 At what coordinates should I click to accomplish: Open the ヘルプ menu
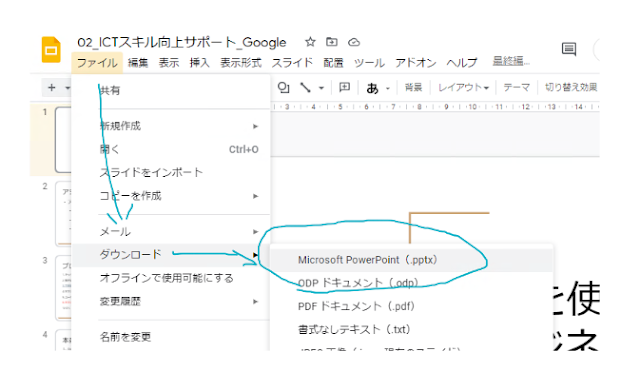(x=462, y=62)
